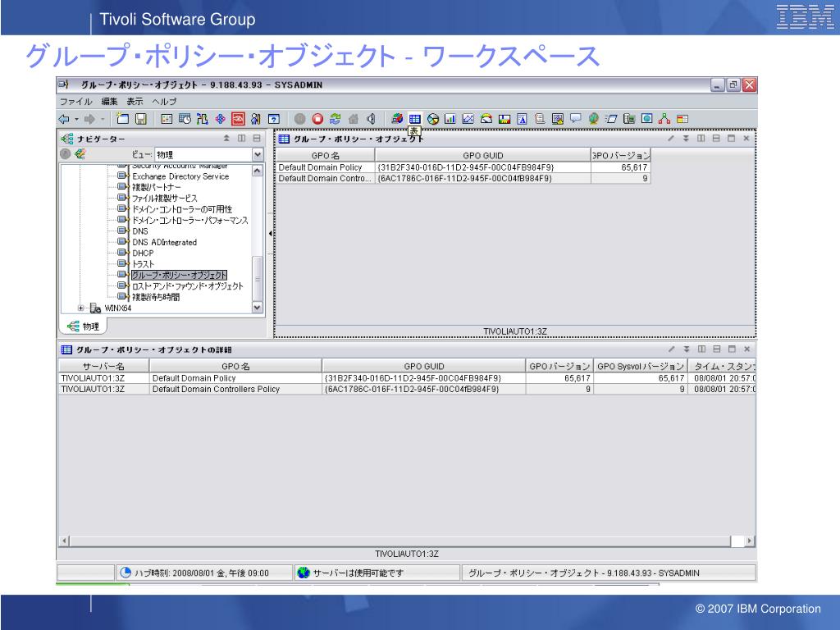This screenshot has width=840, height=630.
Task: Select the Browser view icon
Action: [x=646, y=119]
